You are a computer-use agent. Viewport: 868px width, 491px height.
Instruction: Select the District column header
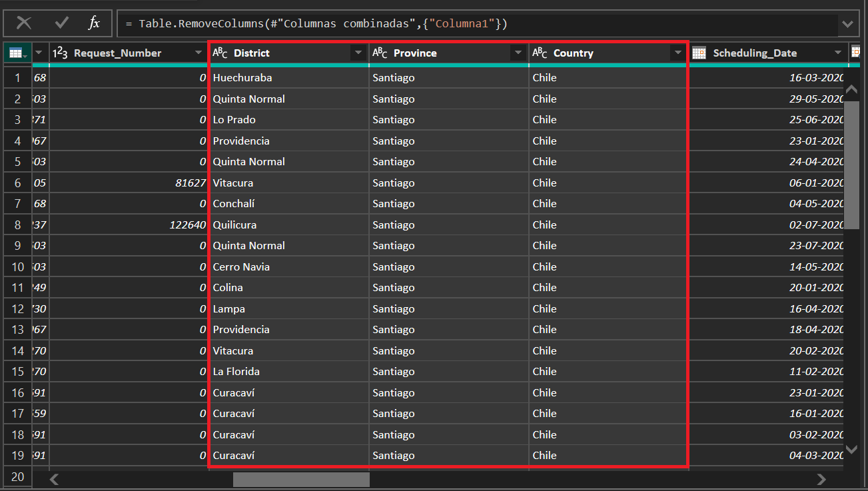coord(288,53)
